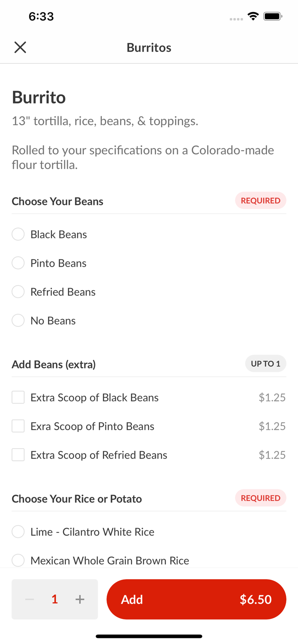Check Extra Scoop of Black Beans
Screen dimensions: 298x644
coord(18,398)
